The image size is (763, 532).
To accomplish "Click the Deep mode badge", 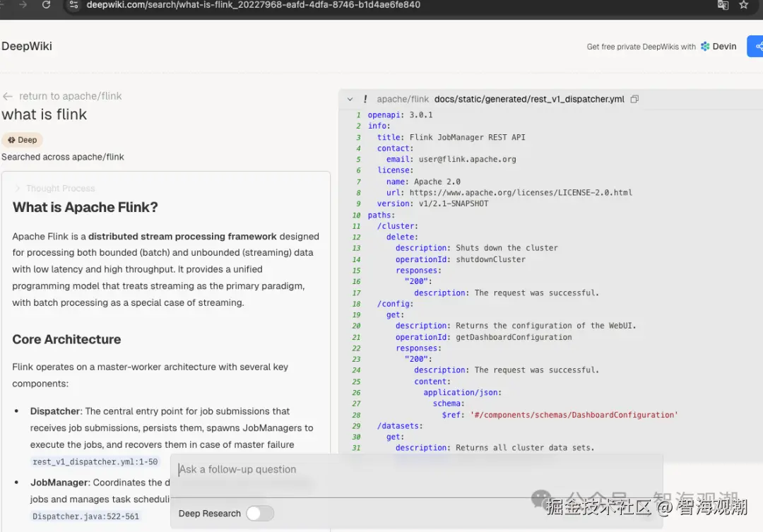I will [23, 140].
